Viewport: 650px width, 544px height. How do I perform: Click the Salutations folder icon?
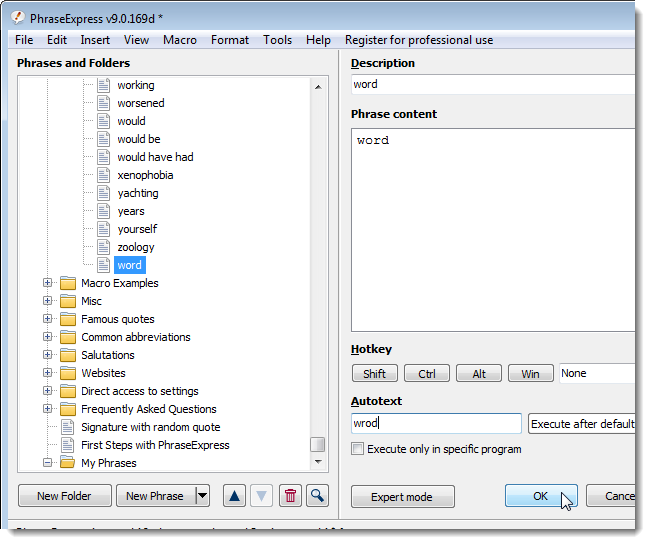click(68, 355)
